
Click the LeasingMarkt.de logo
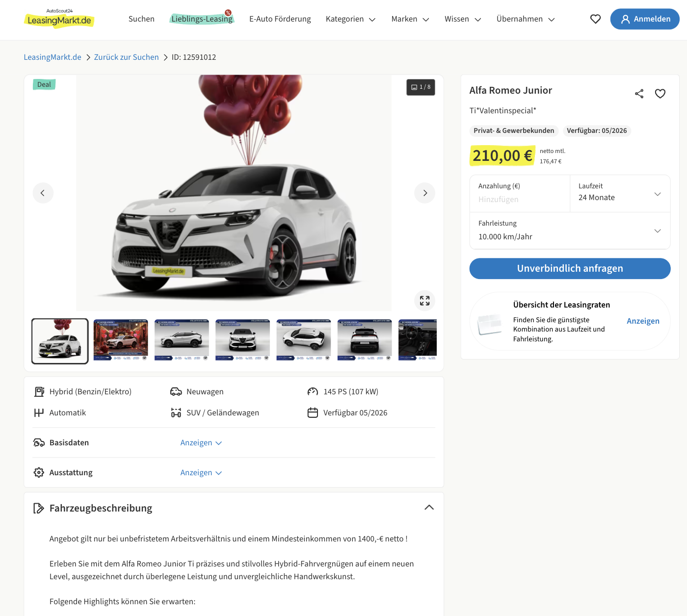pyautogui.click(x=59, y=19)
